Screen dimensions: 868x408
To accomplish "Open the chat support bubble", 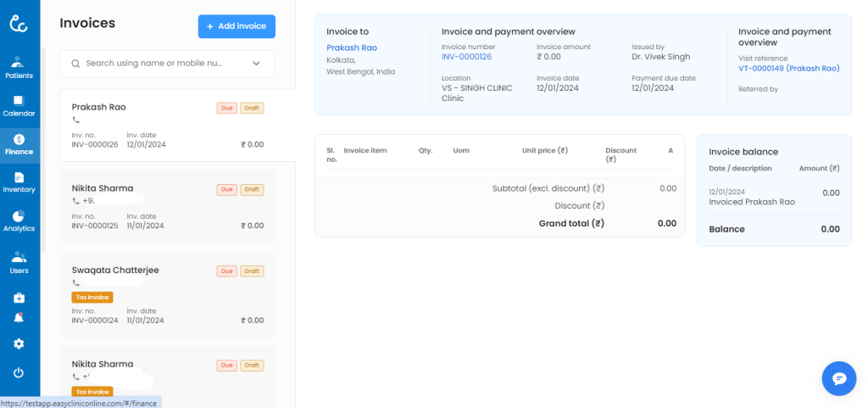I will pyautogui.click(x=838, y=378).
